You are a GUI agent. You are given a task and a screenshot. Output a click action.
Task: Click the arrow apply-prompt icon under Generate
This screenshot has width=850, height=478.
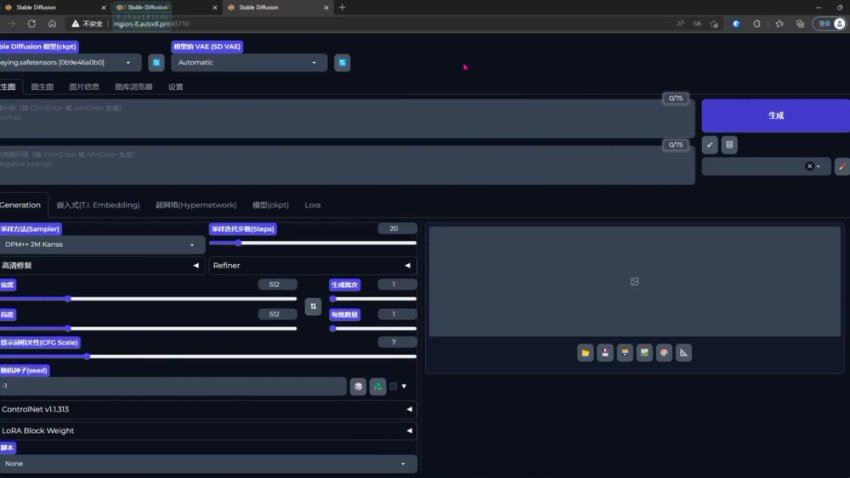(710, 145)
